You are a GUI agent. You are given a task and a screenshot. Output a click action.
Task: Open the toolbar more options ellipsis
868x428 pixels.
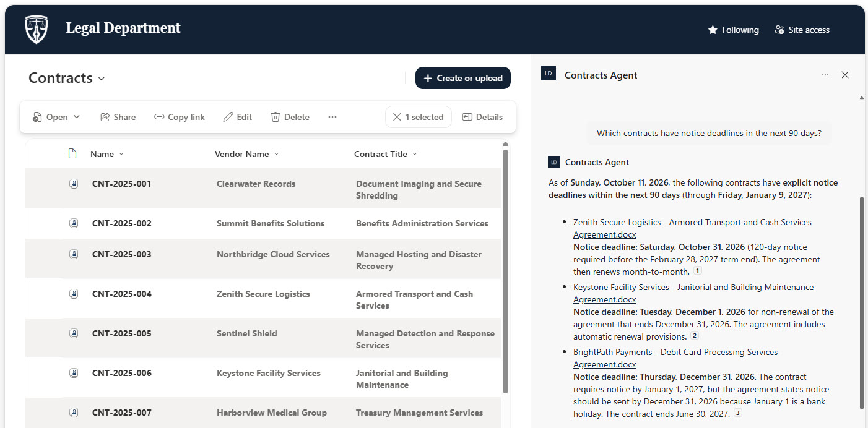point(332,117)
